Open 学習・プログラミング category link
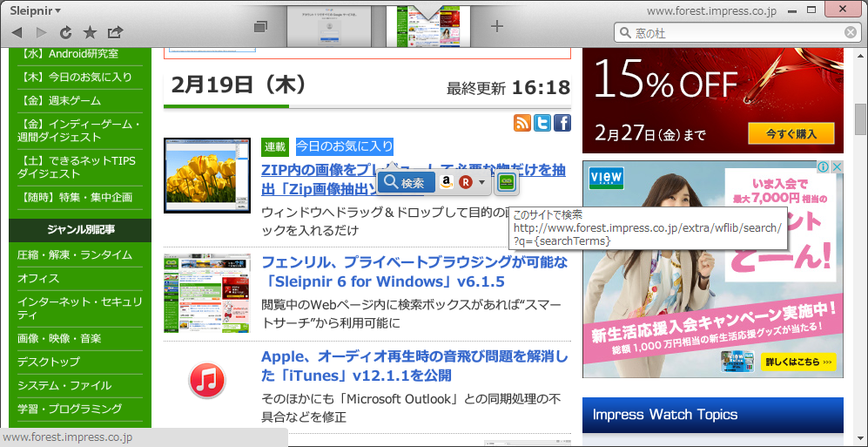868x447 pixels. click(x=69, y=409)
